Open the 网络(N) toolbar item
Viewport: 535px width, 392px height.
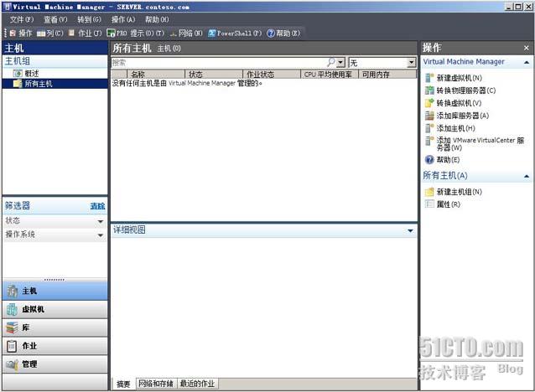point(186,34)
